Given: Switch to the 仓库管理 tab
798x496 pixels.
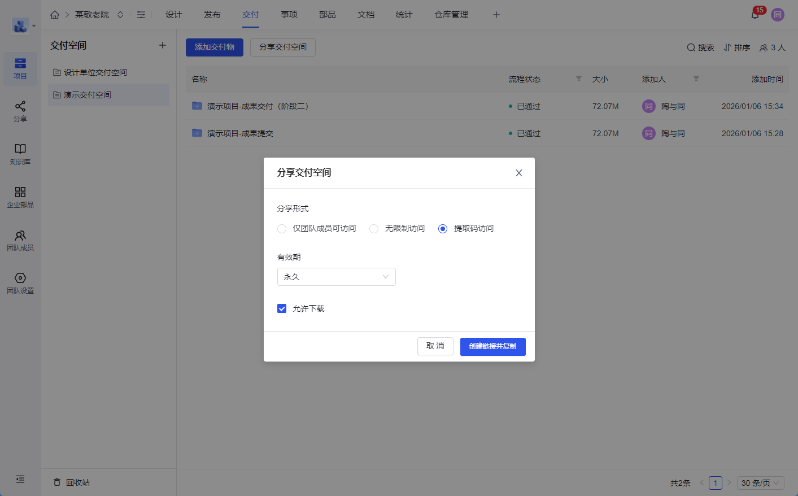Looking at the screenshot, I should tap(451, 15).
